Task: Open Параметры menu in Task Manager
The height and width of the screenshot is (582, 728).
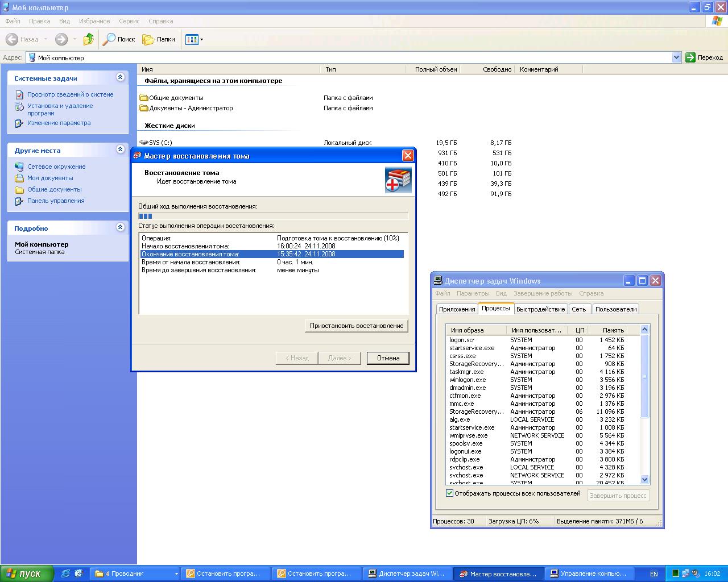Action: click(473, 293)
